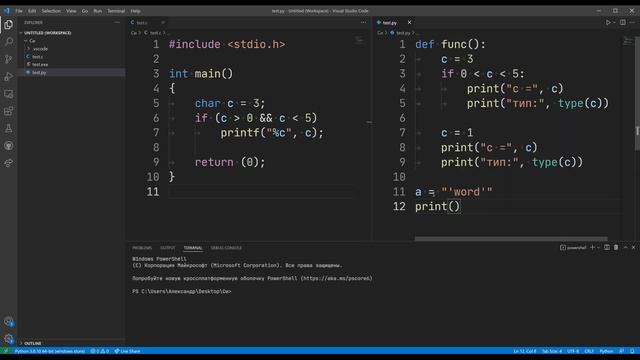Expand the OUTLINE section

[x=72, y=343]
